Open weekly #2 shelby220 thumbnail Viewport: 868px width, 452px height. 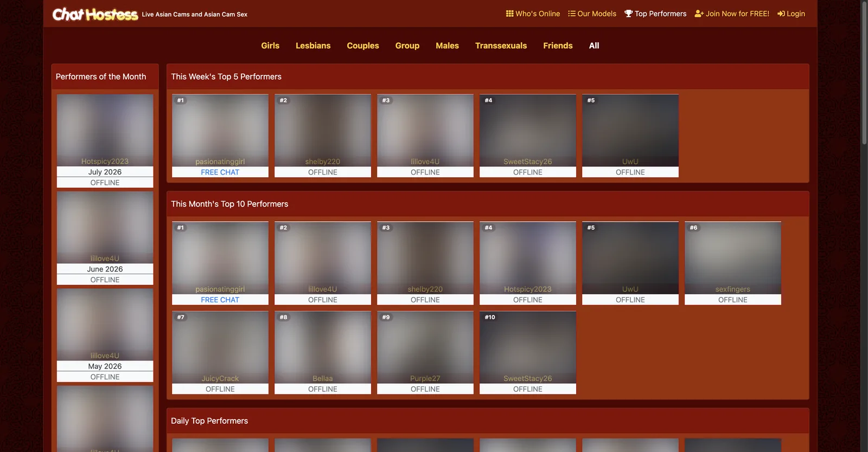(x=323, y=130)
